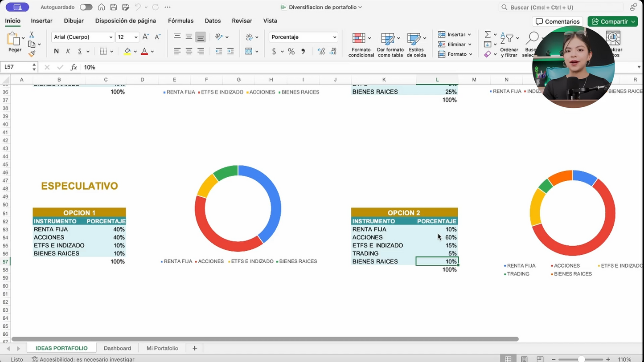Apply bold with the N button
This screenshot has width=644, height=362.
[56, 52]
